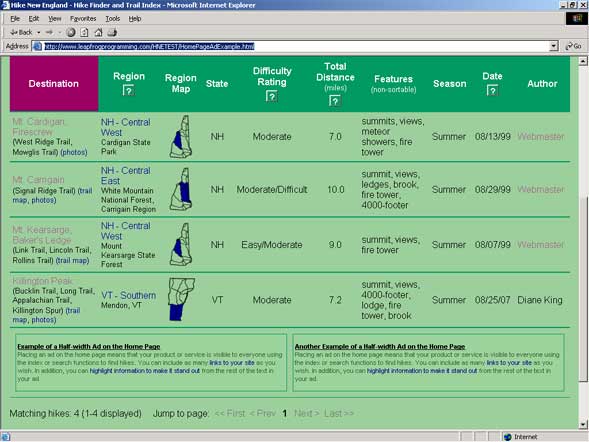Sort by the Difficulty Rating header

(x=272, y=77)
